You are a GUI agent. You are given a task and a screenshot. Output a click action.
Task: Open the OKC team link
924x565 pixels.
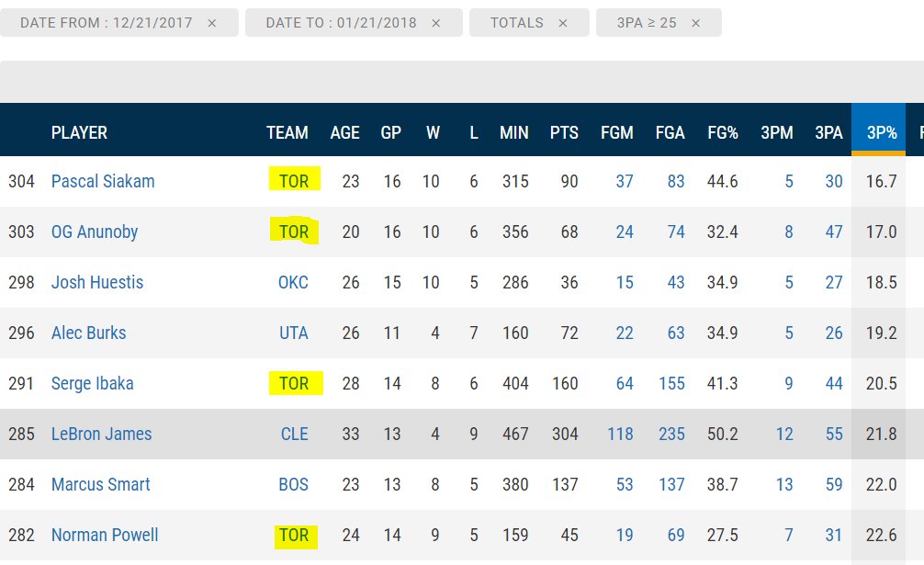(293, 282)
